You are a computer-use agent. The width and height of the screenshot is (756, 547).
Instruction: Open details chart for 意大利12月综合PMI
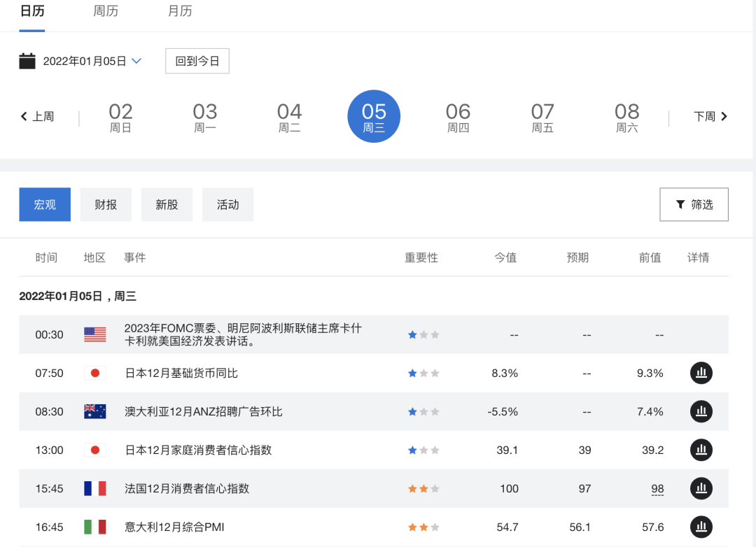pos(701,527)
